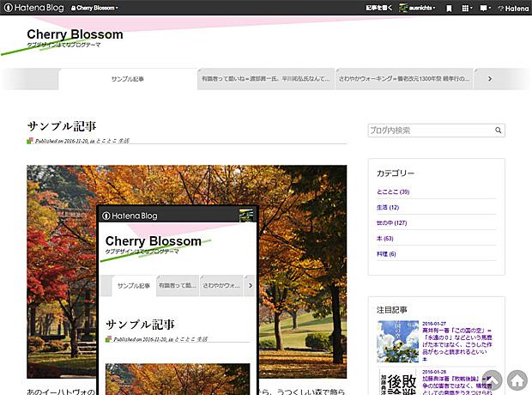Open the Cherry Blossom blog dropdown
Screen dimensions: 532x395
[94, 8]
